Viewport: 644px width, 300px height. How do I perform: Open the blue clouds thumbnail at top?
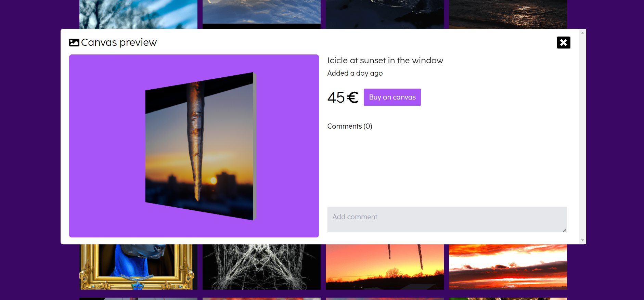(x=261, y=12)
